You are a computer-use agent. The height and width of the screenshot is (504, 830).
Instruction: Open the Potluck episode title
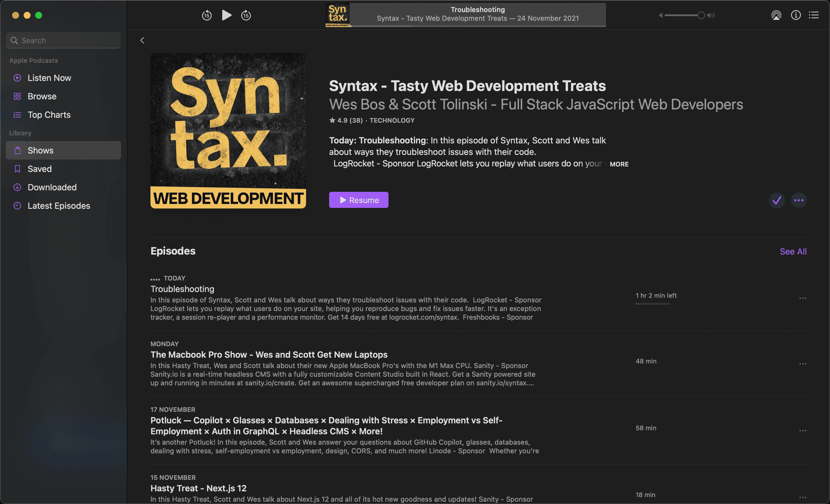pos(326,426)
